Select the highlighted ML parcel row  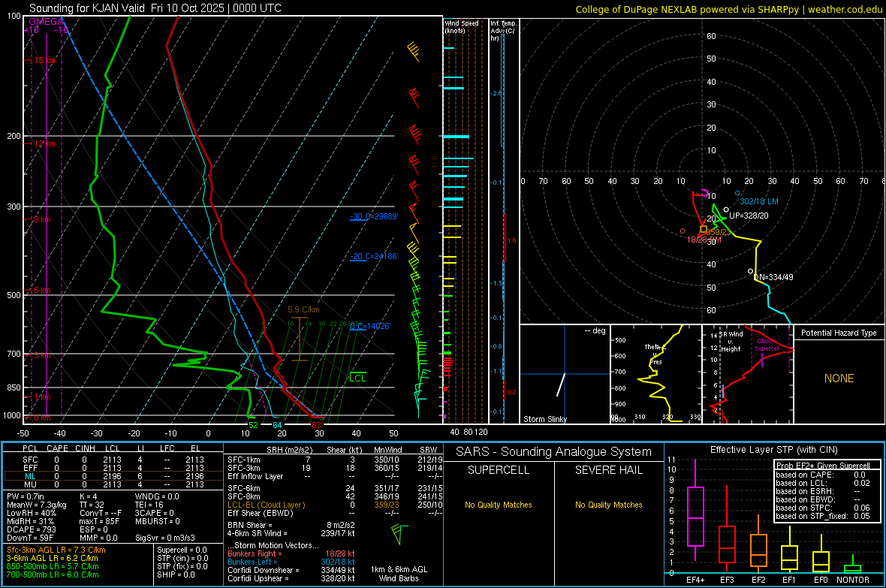pos(113,476)
